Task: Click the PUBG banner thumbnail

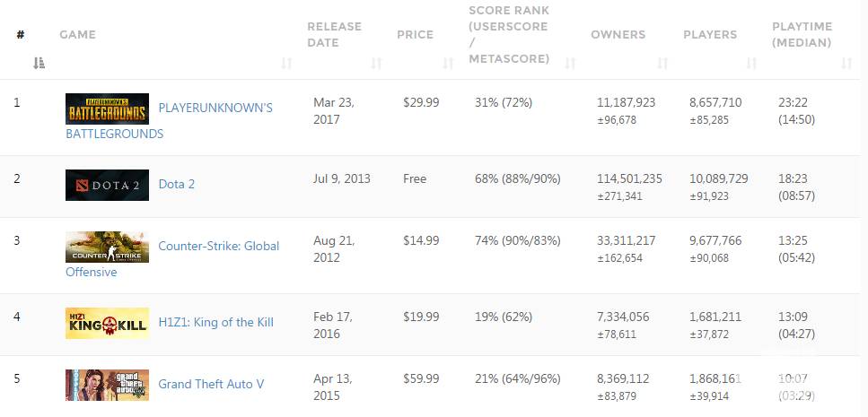Action: coord(107,109)
